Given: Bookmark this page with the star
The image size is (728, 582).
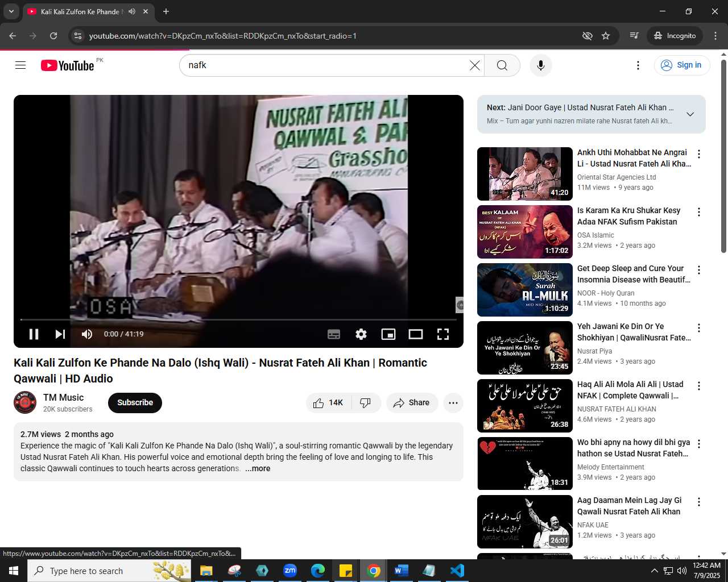Looking at the screenshot, I should (606, 36).
